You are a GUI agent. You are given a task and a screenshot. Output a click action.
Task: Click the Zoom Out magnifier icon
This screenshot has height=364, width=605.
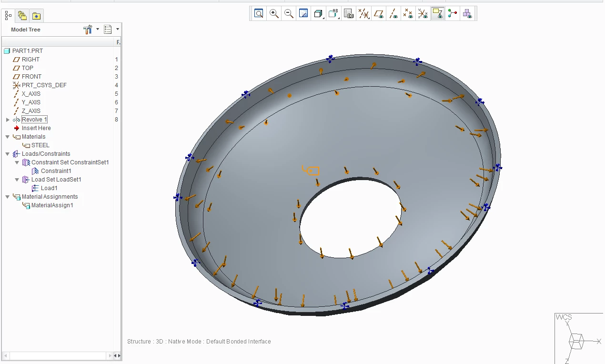click(289, 13)
